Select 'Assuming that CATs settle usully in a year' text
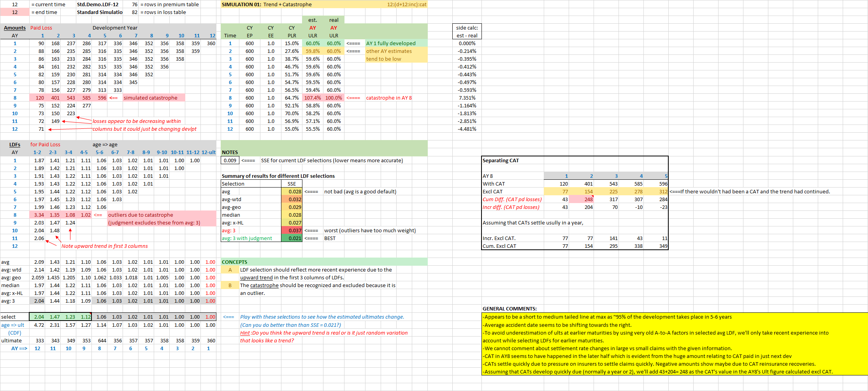This screenshot has width=868, height=391. click(533, 223)
